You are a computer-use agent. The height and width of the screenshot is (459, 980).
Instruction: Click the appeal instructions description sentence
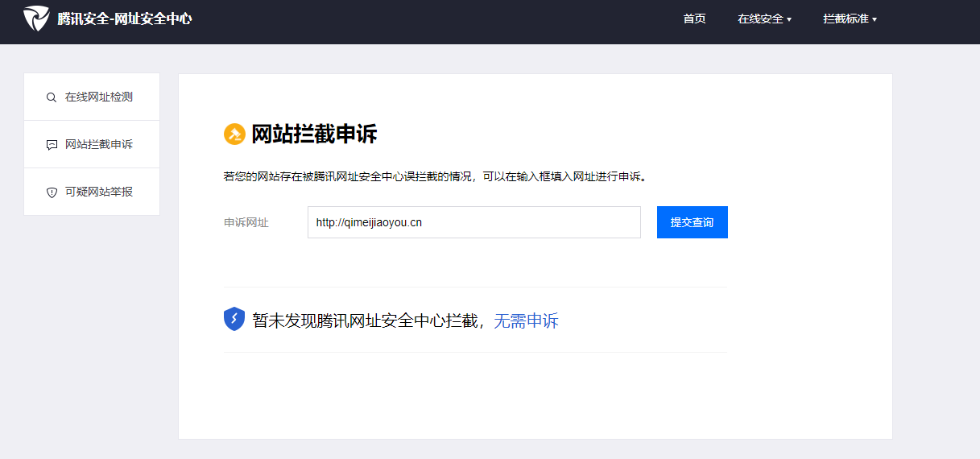tap(435, 176)
